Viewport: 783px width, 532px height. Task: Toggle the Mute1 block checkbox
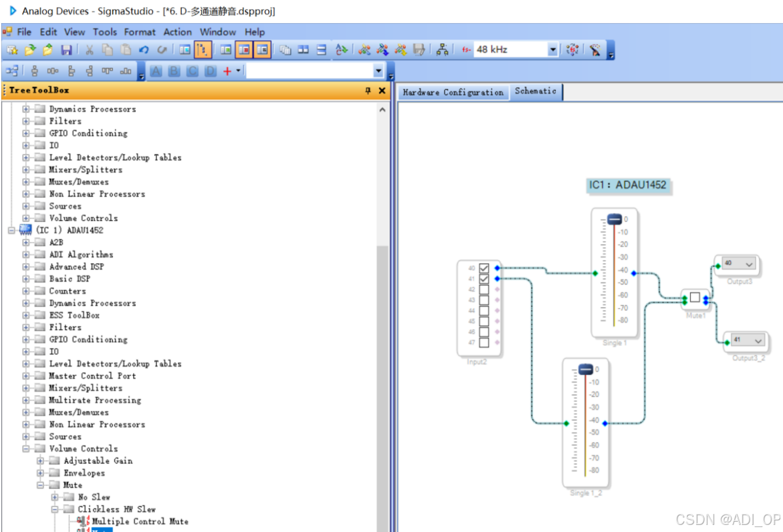click(695, 297)
